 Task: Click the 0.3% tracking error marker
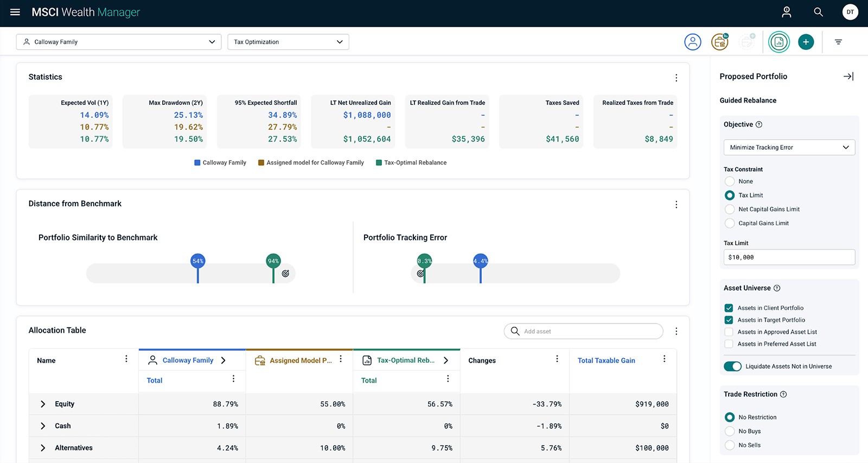click(x=424, y=261)
